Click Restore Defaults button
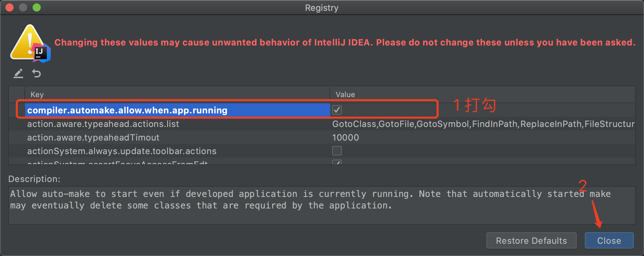The image size is (644, 256). coord(532,240)
